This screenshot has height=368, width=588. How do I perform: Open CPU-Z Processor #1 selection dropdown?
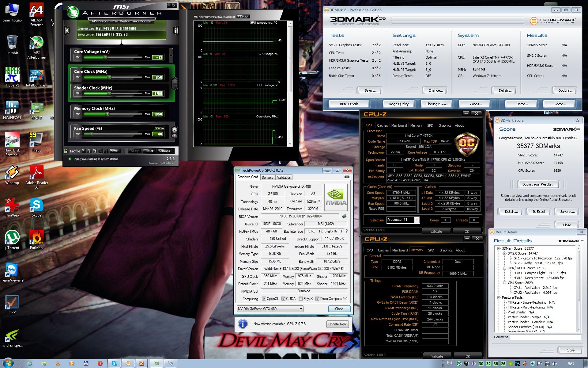point(403,220)
